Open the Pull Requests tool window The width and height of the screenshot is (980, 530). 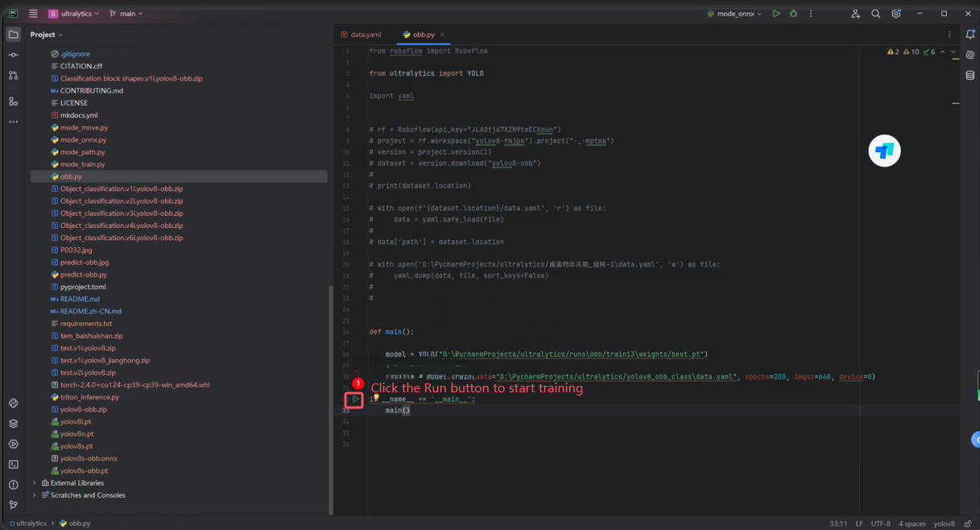point(14,75)
